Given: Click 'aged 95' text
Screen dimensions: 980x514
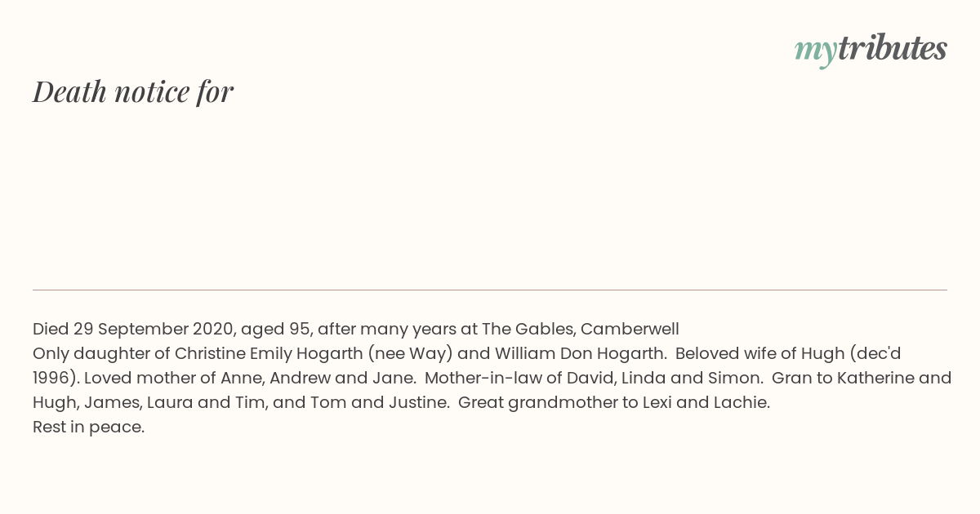Looking at the screenshot, I should pos(276,330).
